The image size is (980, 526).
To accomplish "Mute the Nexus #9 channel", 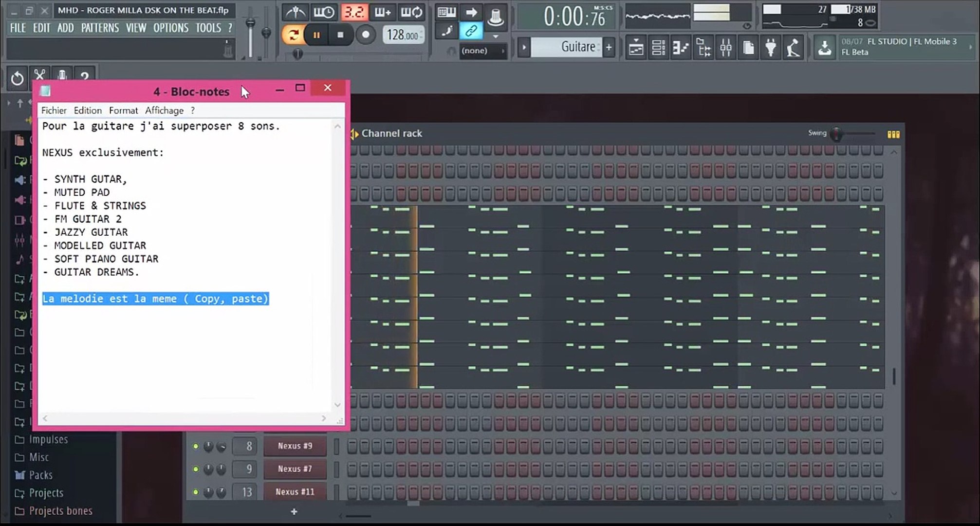I will tap(196, 446).
